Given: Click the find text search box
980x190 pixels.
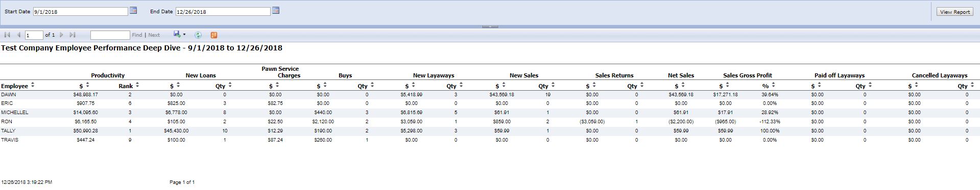Looking at the screenshot, I should [x=110, y=35].
